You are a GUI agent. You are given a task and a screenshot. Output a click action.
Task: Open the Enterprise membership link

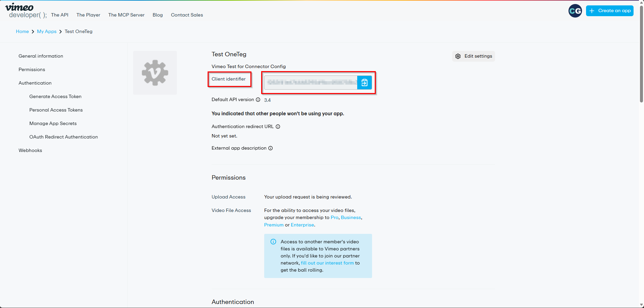point(302,225)
